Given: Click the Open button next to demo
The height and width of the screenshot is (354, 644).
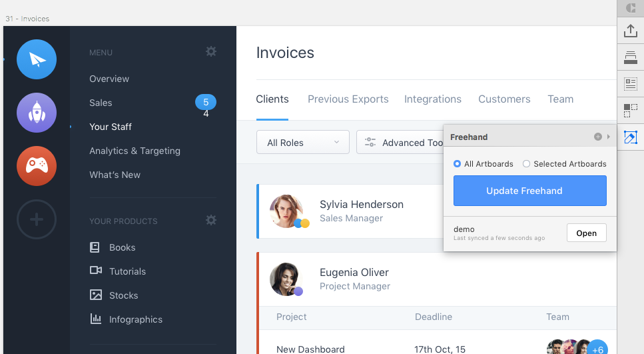Looking at the screenshot, I should click(x=587, y=233).
